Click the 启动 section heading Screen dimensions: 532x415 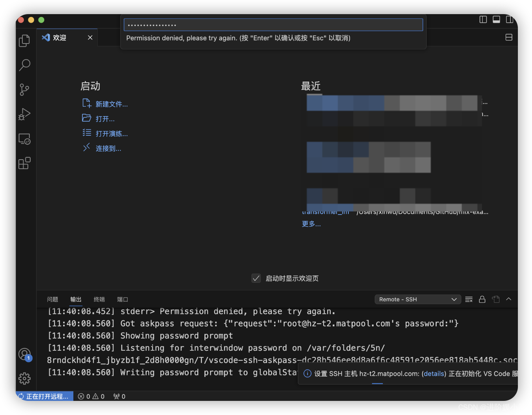91,86
